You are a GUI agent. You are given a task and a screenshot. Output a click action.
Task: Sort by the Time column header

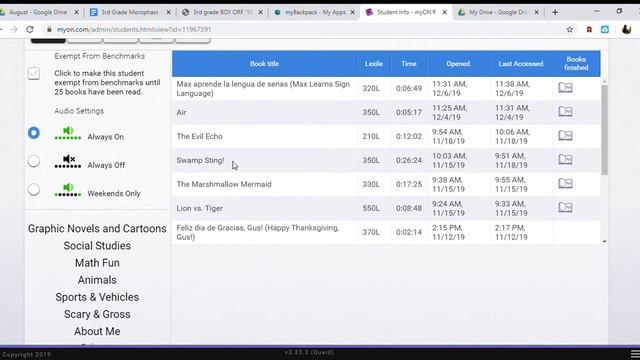409,64
